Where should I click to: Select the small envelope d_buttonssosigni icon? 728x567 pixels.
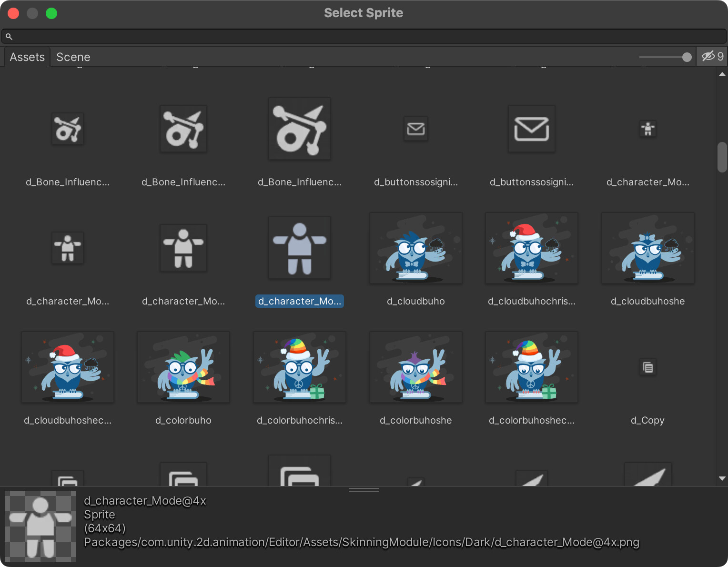[x=415, y=129]
